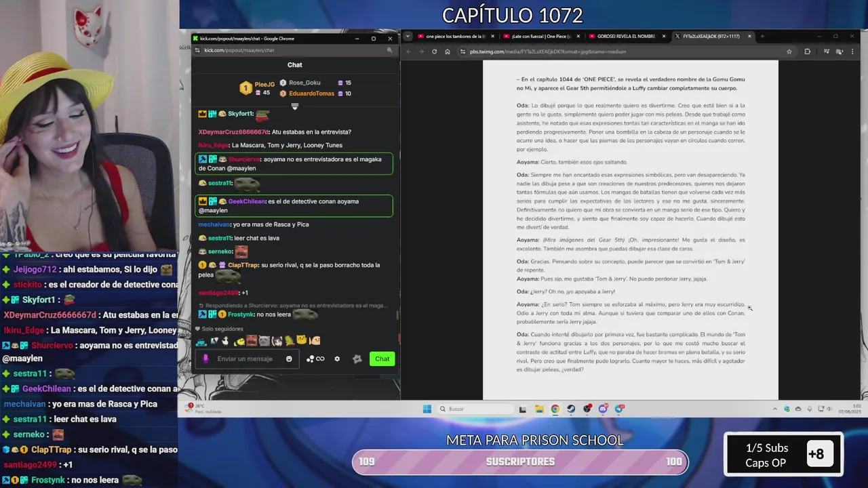
Task: Click username Shurciervo in highlighted chat message
Action: pyautogui.click(x=244, y=159)
